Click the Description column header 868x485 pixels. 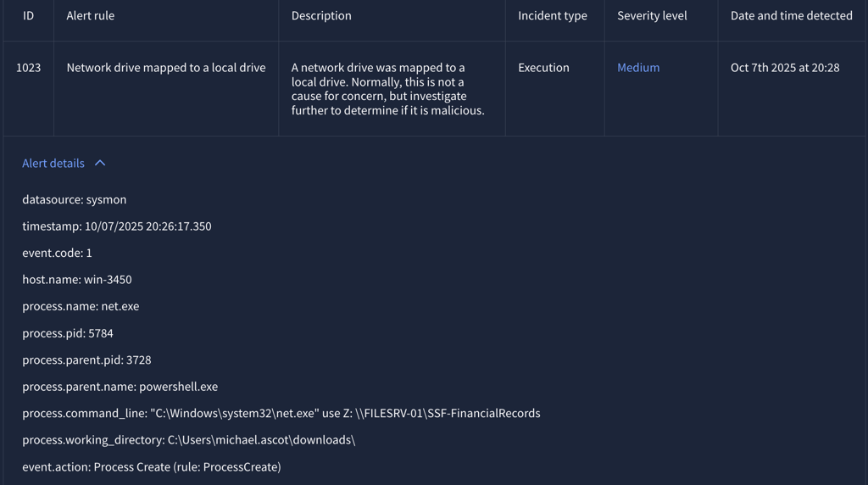click(x=321, y=15)
